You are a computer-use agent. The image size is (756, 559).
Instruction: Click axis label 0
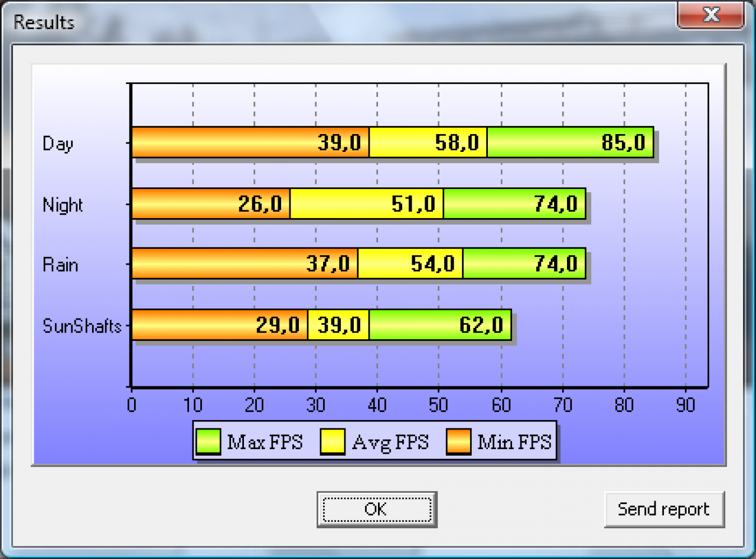click(131, 405)
